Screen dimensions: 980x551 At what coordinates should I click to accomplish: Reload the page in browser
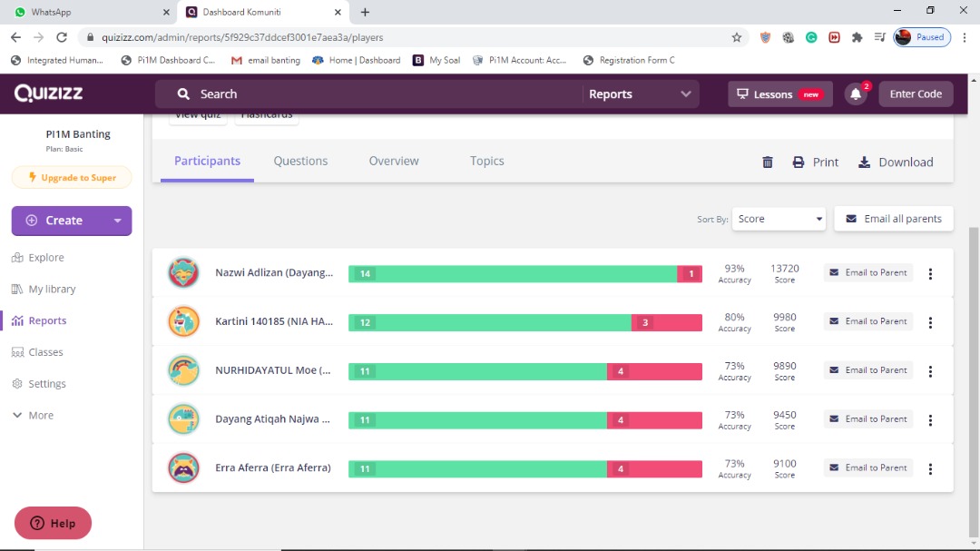pos(62,37)
